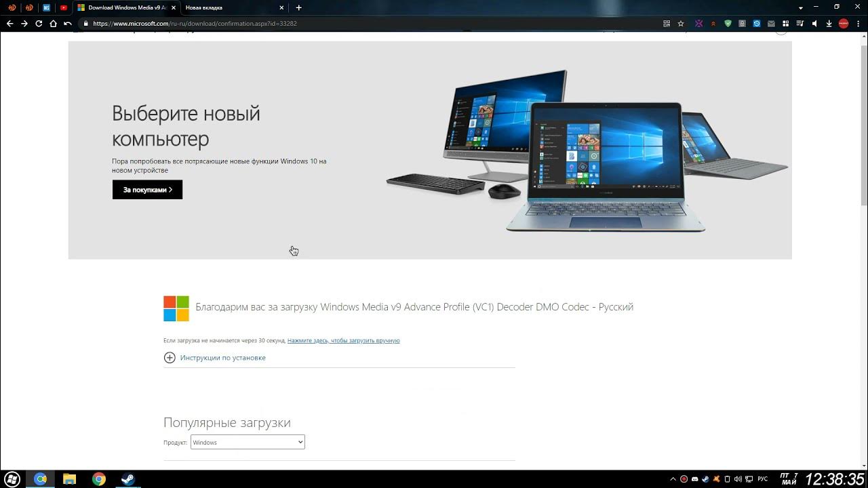
Task: Click the gray padlock extension icon
Action: point(742,24)
